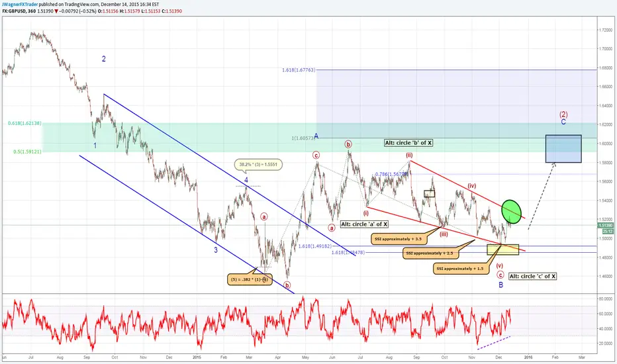Select the Alt: circle 'b' of X label

tap(408, 143)
